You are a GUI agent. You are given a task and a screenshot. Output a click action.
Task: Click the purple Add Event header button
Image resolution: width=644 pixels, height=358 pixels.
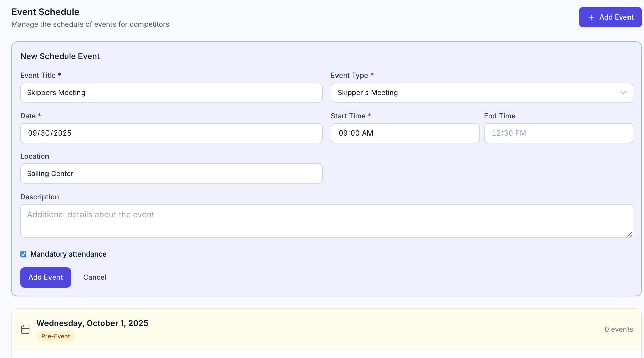point(610,17)
